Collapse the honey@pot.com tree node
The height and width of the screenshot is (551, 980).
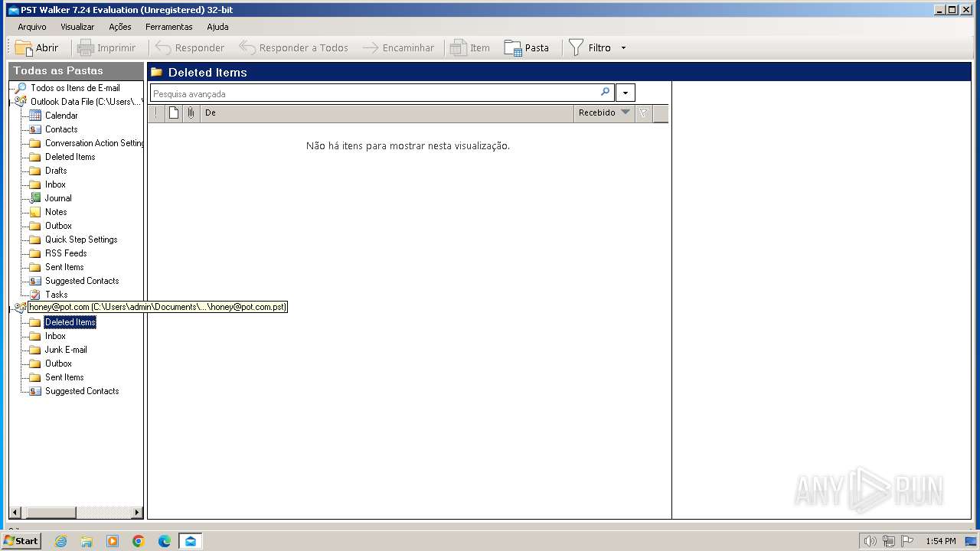click(x=11, y=308)
